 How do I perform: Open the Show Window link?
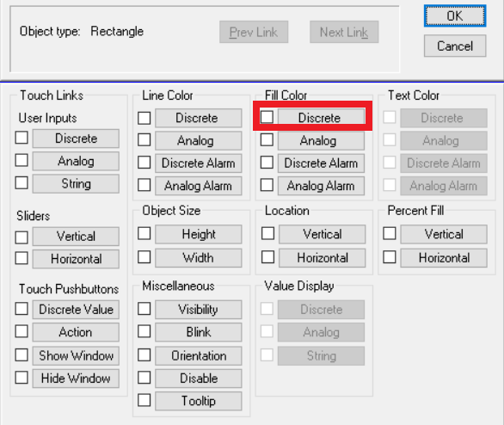[x=76, y=355]
